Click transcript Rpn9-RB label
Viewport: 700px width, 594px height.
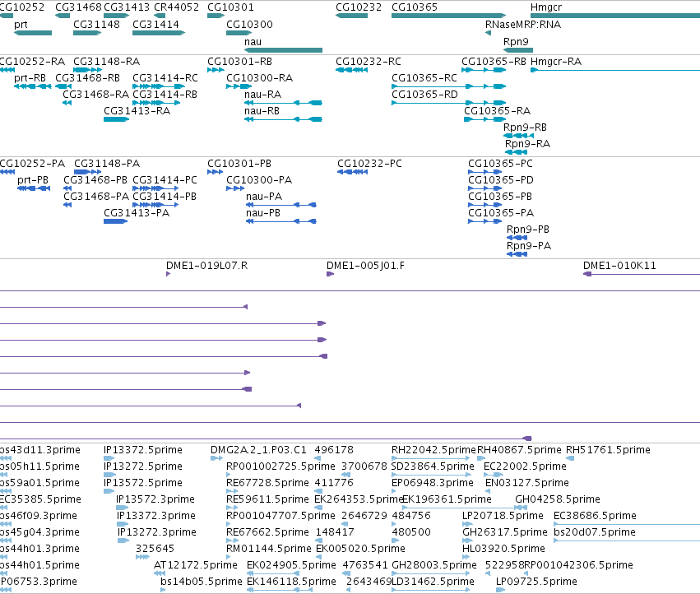[x=525, y=128]
